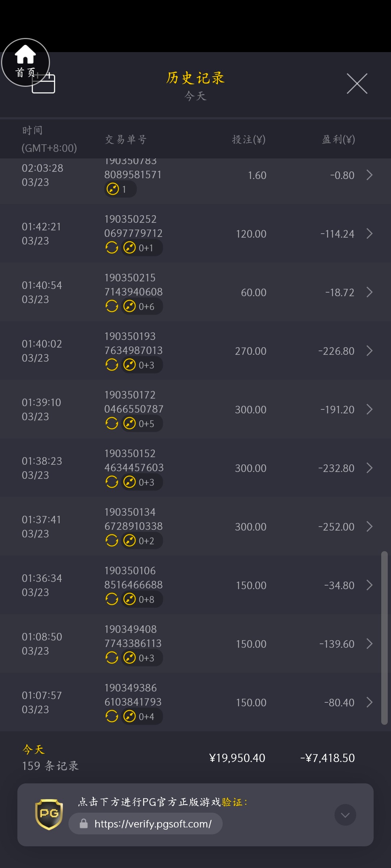Click the 0+8 badge on 01:36:34 record

coord(142,599)
